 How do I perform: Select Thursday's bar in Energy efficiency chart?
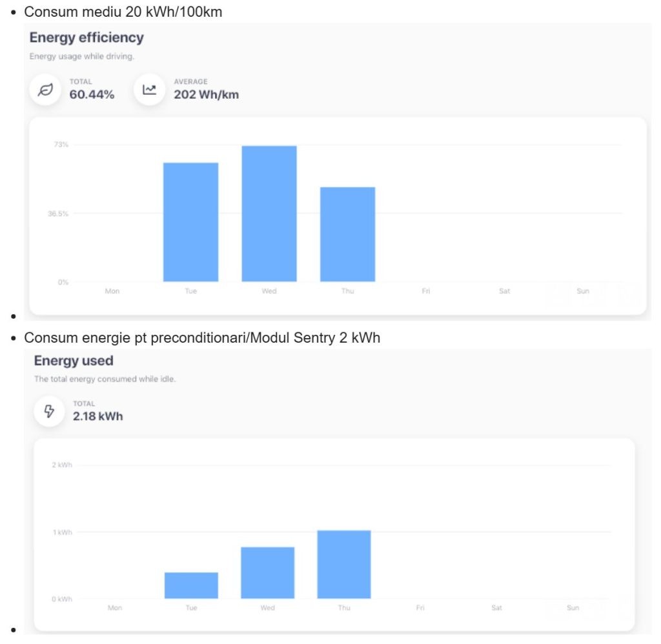click(347, 234)
